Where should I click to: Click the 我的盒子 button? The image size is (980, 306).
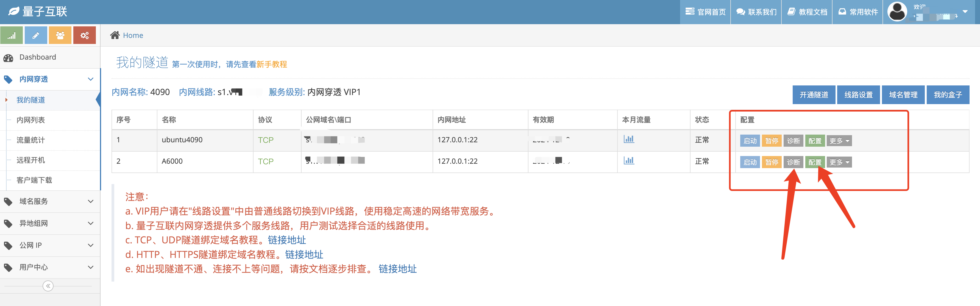(x=948, y=95)
